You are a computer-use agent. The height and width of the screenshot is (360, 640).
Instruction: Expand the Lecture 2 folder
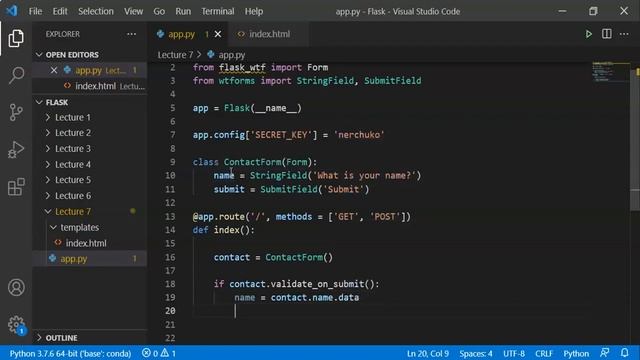pos(48,133)
